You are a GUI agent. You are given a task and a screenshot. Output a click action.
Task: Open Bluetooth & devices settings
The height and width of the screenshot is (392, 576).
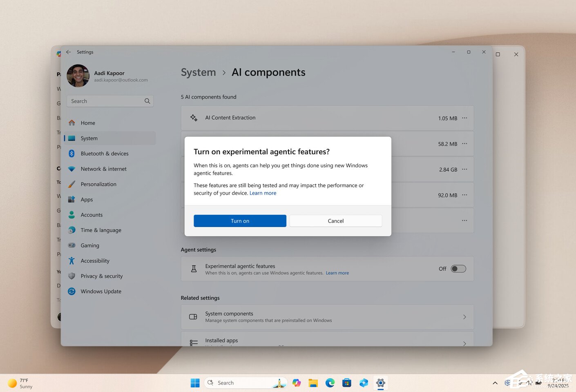(x=105, y=153)
